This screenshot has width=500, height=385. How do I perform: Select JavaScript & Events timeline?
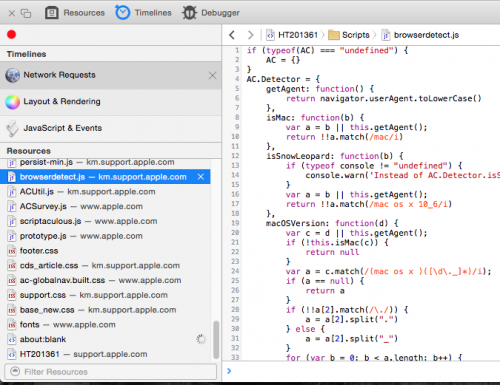coord(110,128)
